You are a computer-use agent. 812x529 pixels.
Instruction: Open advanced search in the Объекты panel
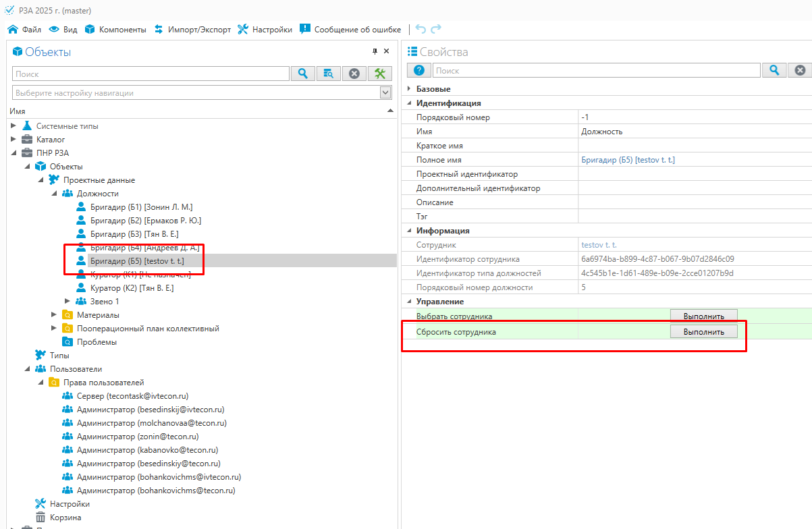[x=329, y=74]
